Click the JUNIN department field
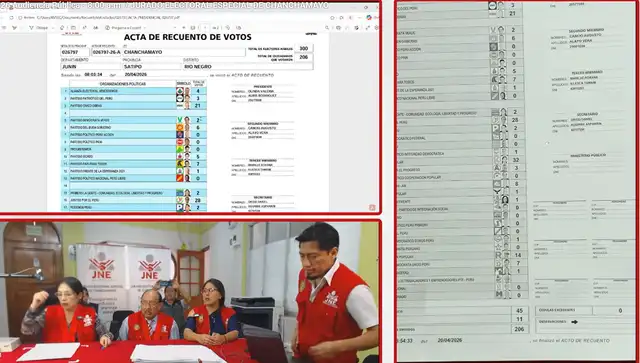Viewport: 640px width, 363px height. (x=91, y=67)
